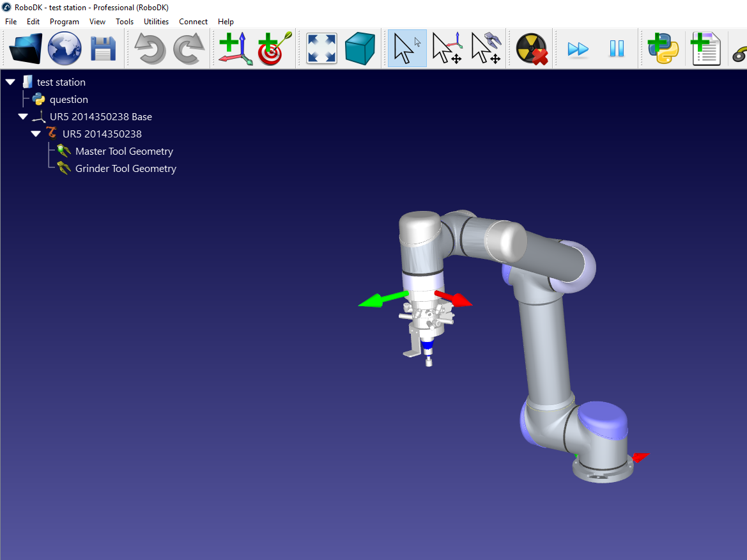
Task: Toggle collision checking radiation icon
Action: point(532,49)
